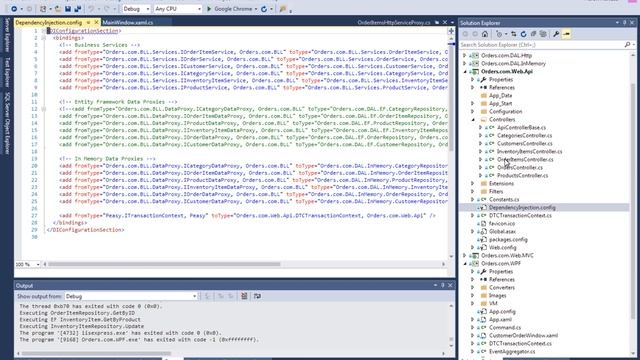Select OrderItemsController.cs file
Screen dimensions: 640x360
coord(525,160)
